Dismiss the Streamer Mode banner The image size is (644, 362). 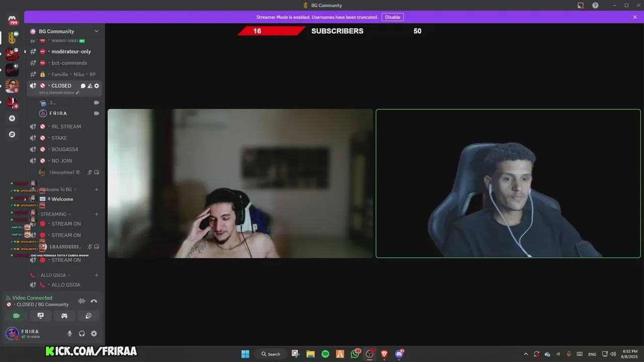point(635,17)
